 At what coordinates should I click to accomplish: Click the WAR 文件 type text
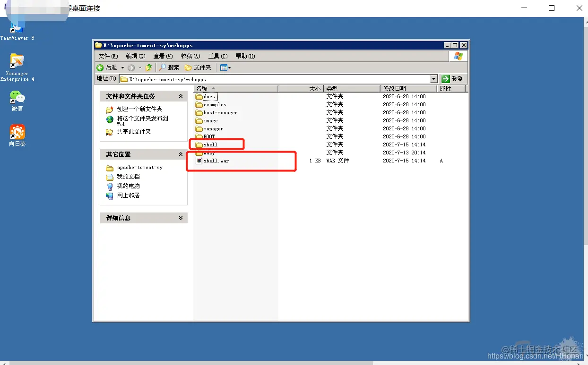point(337,161)
